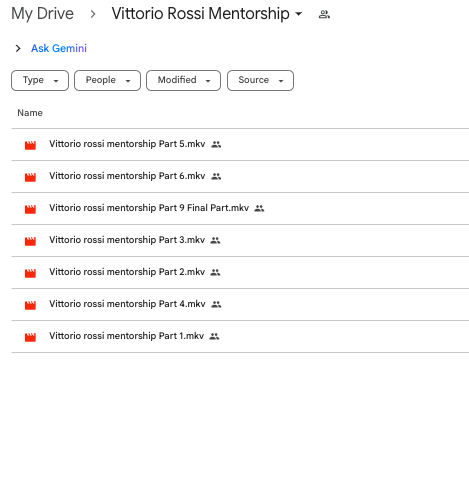Image resolution: width=469 pixels, height=501 pixels.
Task: Click the shared-folder people icon in header
Action: point(324,14)
